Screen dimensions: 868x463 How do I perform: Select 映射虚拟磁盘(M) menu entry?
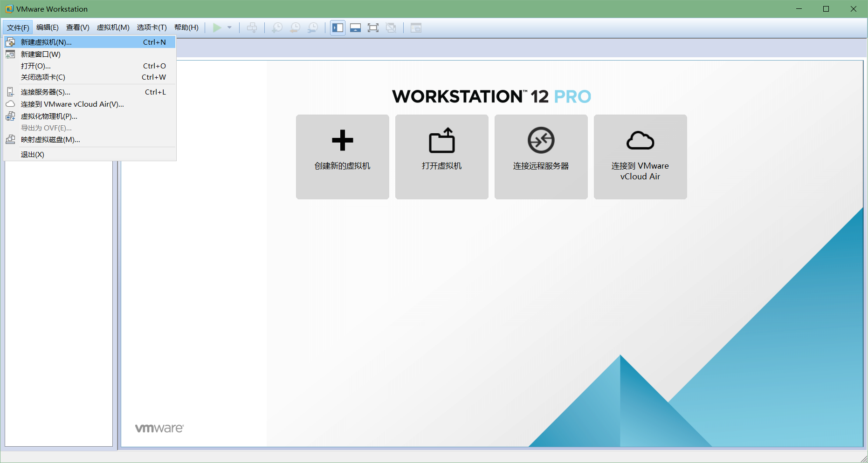[49, 140]
